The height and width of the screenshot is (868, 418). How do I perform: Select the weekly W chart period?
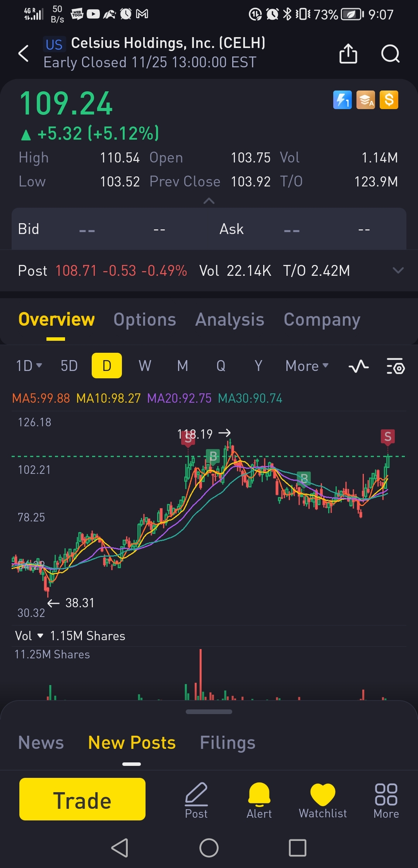(145, 366)
